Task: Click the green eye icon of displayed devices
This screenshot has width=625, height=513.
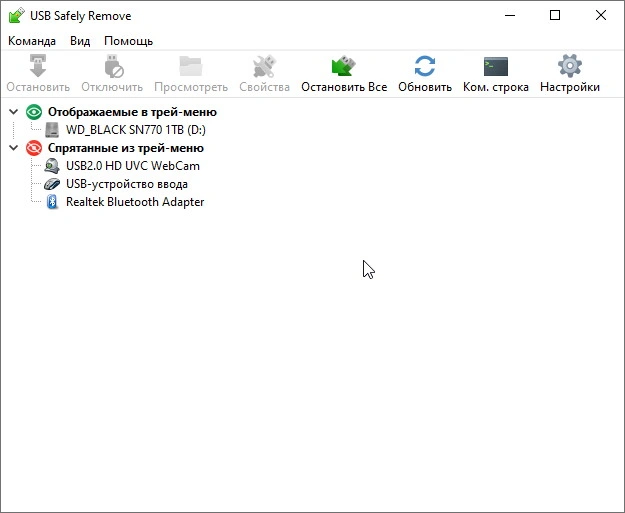Action: pos(34,112)
